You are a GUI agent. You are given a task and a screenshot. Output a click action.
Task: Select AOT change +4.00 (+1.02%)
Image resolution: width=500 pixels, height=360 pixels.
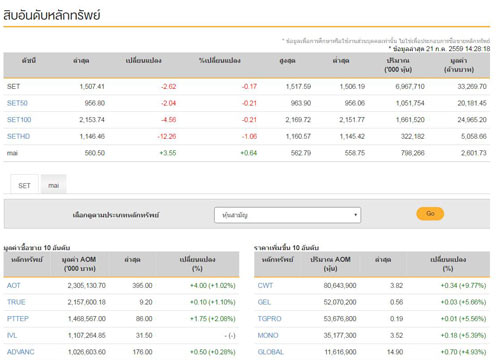tap(213, 285)
